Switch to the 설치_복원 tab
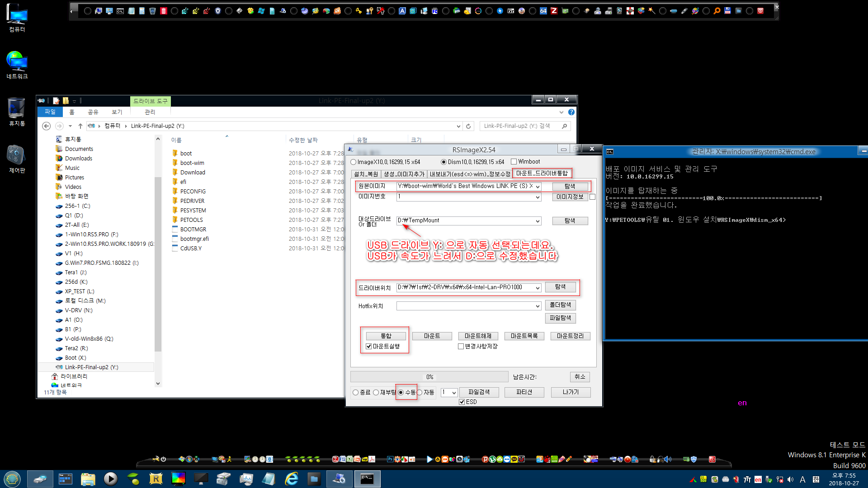The width and height of the screenshot is (868, 488). (x=366, y=174)
